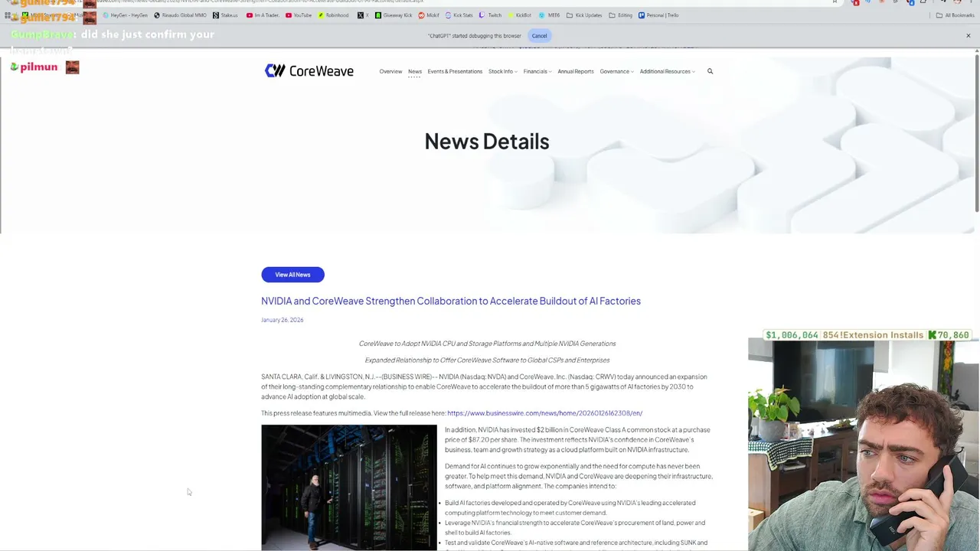Click the View All News button
This screenshot has width=980, height=551.
pyautogui.click(x=292, y=275)
